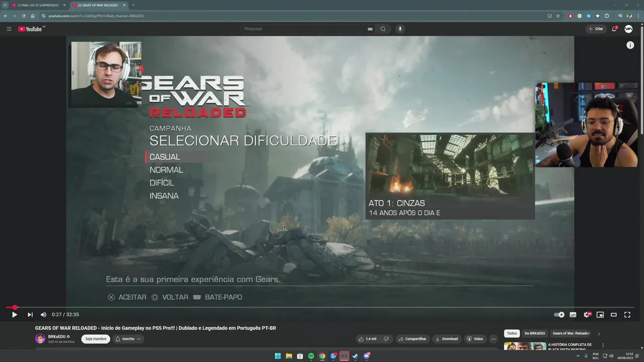Image resolution: width=644 pixels, height=362 pixels.
Task: Select the Todos filter chip
Action: pyautogui.click(x=512, y=333)
